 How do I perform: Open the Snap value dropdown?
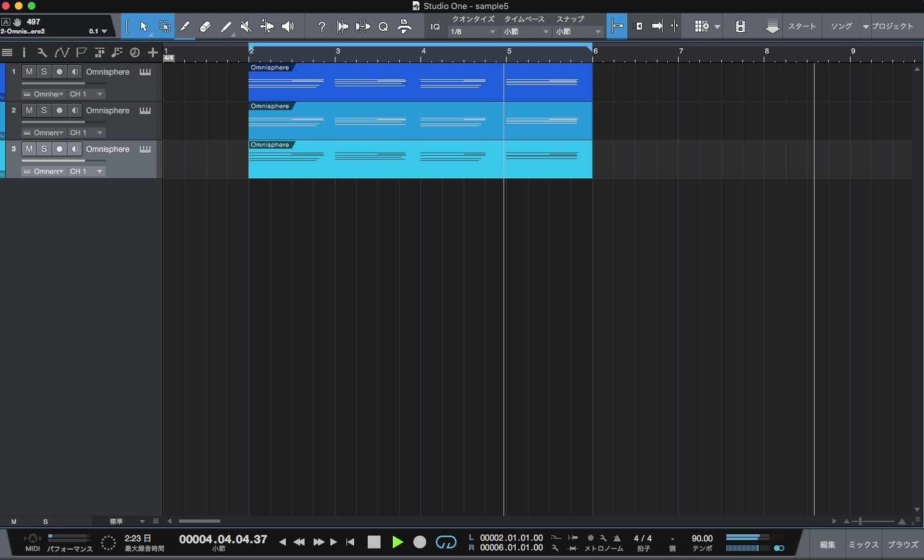tap(578, 32)
